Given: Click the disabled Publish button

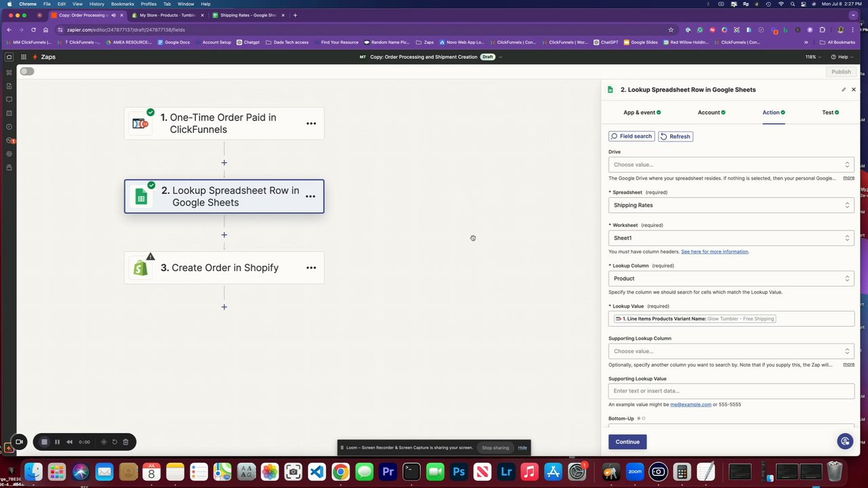Looking at the screenshot, I should pos(841,72).
